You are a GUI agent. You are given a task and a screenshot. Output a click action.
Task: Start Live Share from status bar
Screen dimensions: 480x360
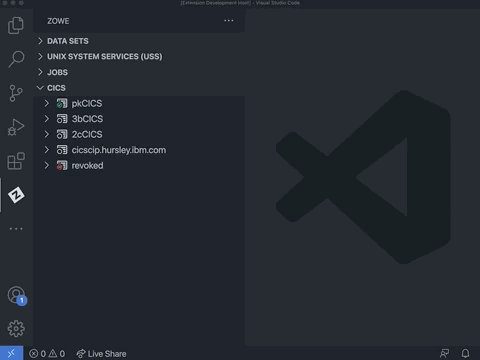(x=101, y=354)
